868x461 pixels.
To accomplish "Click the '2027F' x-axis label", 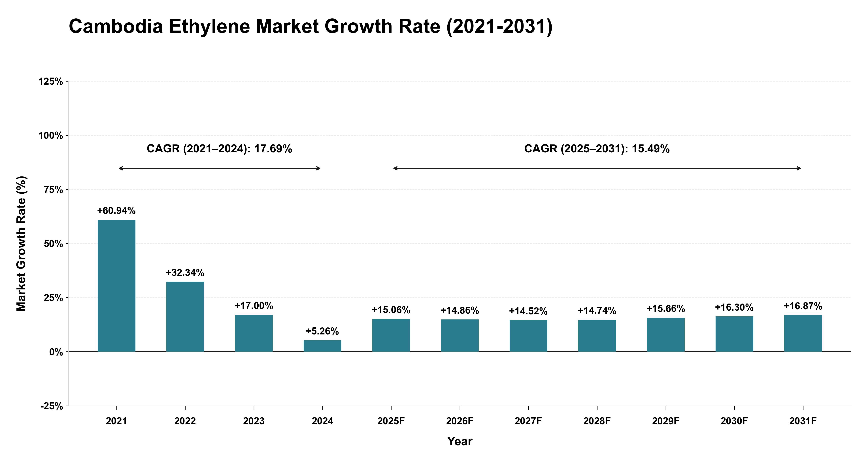I will 528,421.
